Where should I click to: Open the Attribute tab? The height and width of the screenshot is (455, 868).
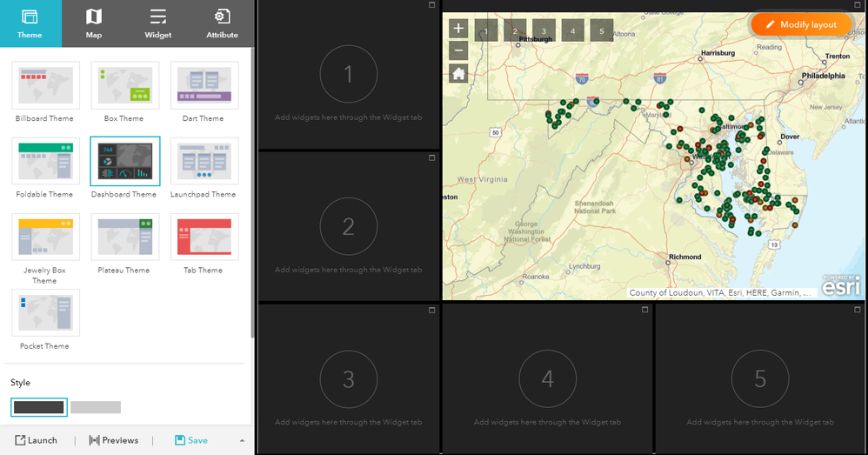coord(222,23)
